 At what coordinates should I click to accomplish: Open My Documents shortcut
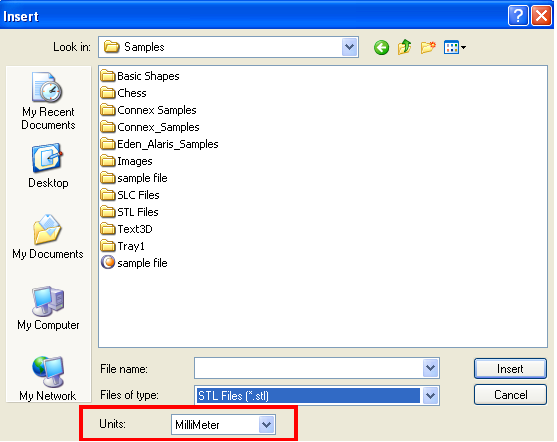pyautogui.click(x=48, y=237)
